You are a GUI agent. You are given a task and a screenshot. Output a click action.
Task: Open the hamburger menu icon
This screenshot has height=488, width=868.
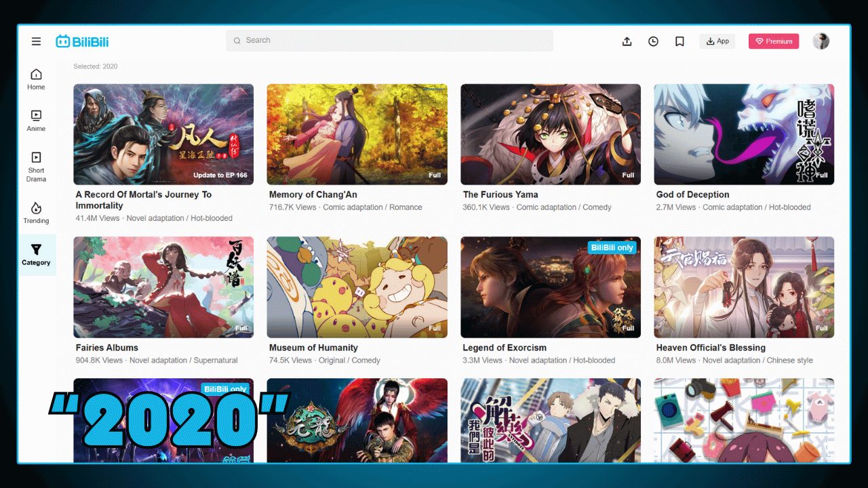pos(36,41)
